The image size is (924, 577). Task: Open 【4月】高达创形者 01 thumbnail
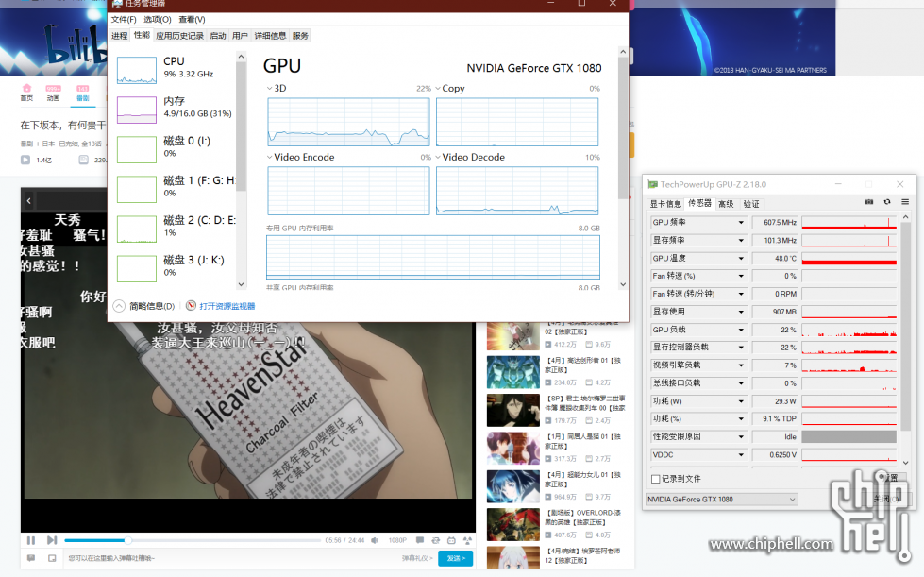pos(513,372)
